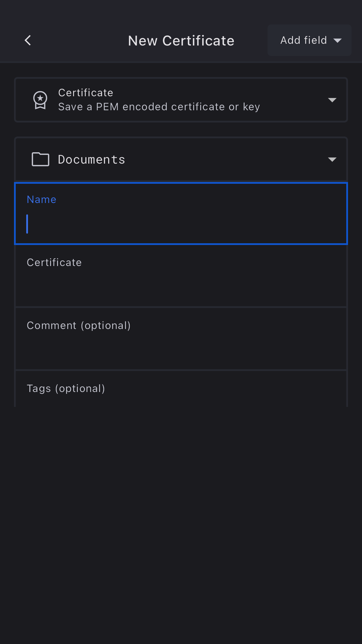
Task: Click the blue 'Name' label
Action: 41,199
